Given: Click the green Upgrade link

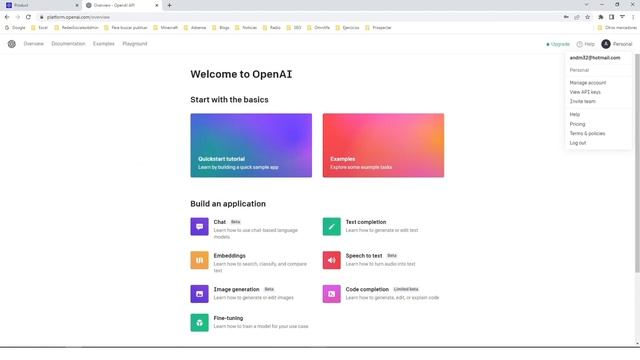Looking at the screenshot, I should coord(558,44).
